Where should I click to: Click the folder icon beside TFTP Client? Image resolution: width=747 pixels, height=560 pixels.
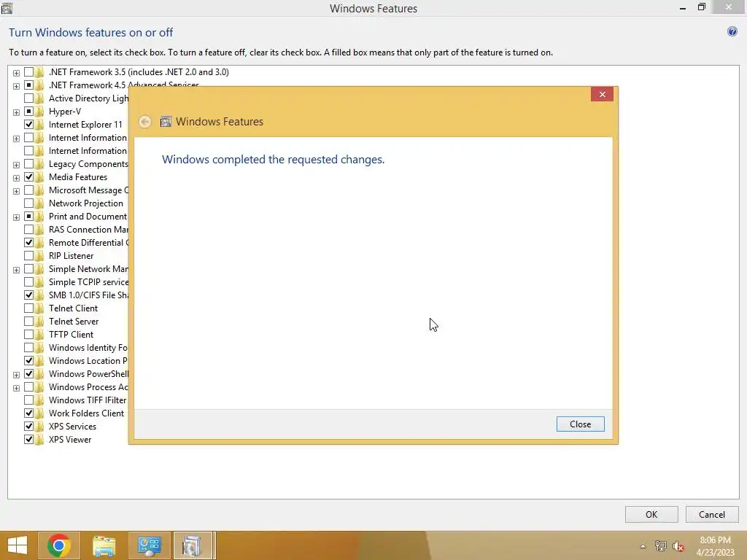[x=40, y=334]
